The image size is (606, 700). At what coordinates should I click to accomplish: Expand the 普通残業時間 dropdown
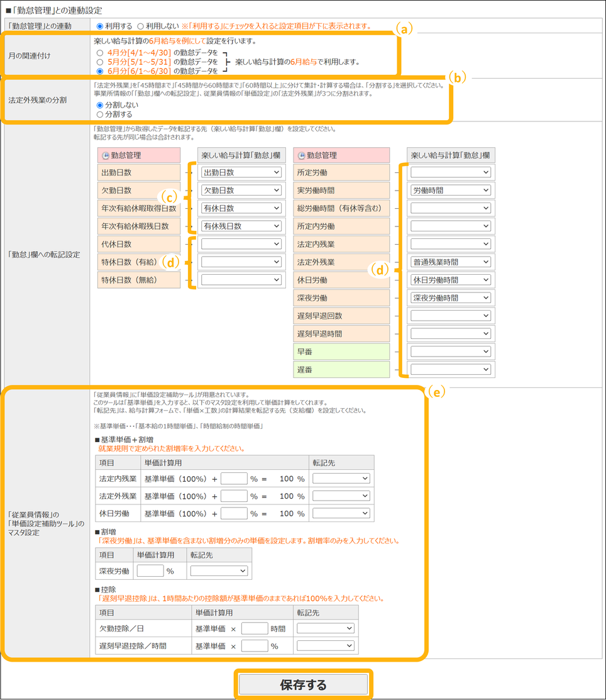450,262
